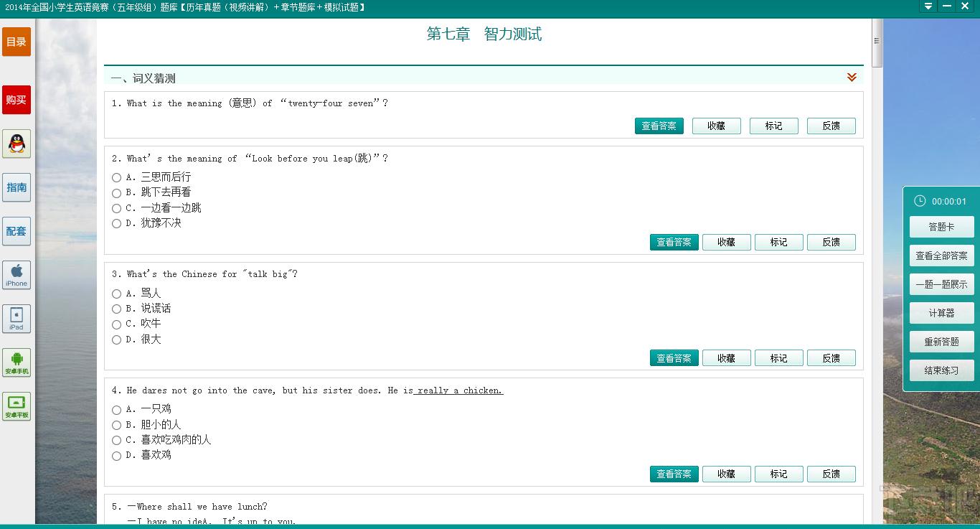Viewport: 980px width, 529px height.
Task: Open the 计算器 calculator
Action: [942, 313]
